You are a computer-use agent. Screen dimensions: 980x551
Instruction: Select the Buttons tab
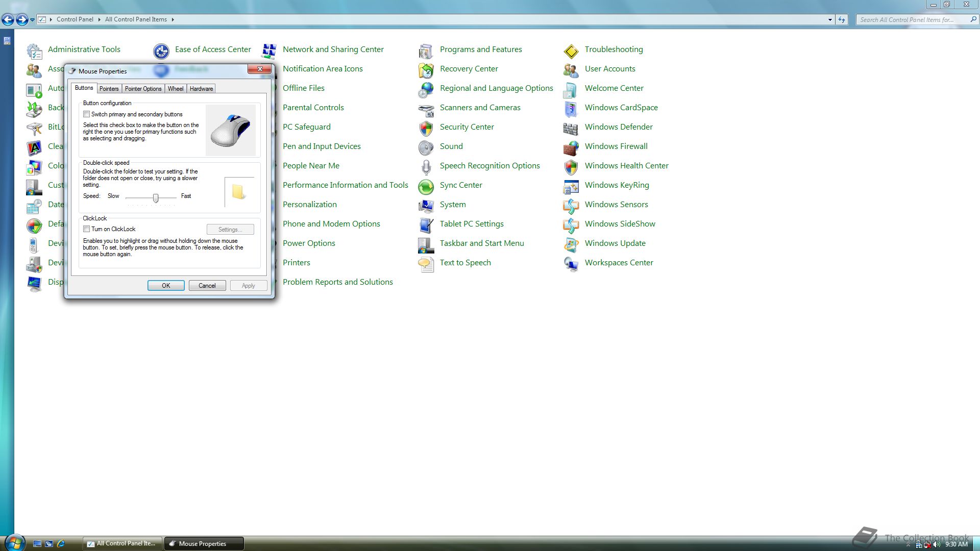pos(84,88)
